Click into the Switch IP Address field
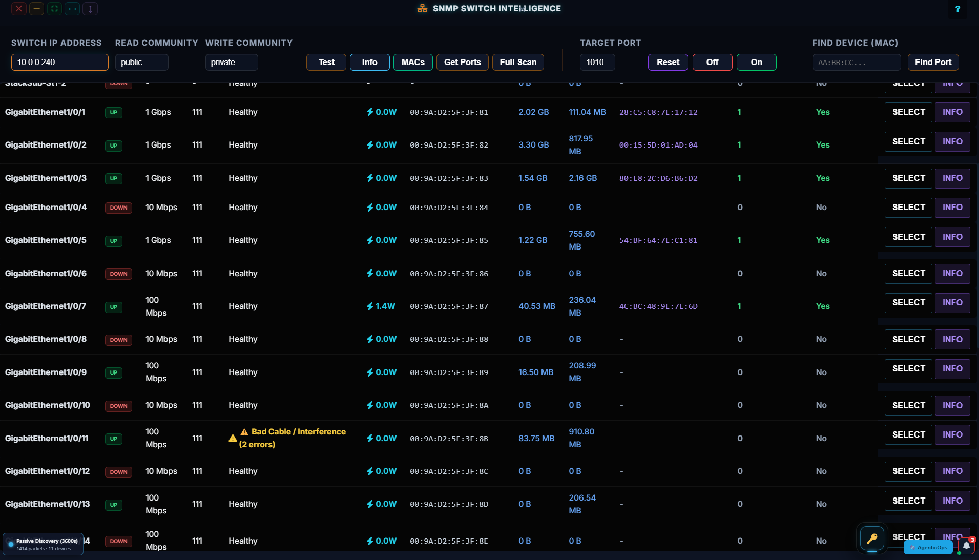Screen dimensions: 979x560 60,62
